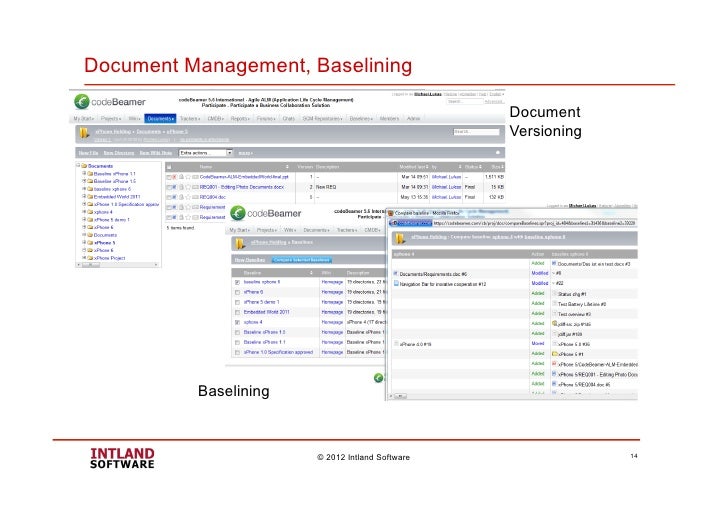This screenshot has width=728, height=514.
Task: Check the Baseline xPhone 1.5 checkbox in baselines table
Action: click(x=237, y=332)
